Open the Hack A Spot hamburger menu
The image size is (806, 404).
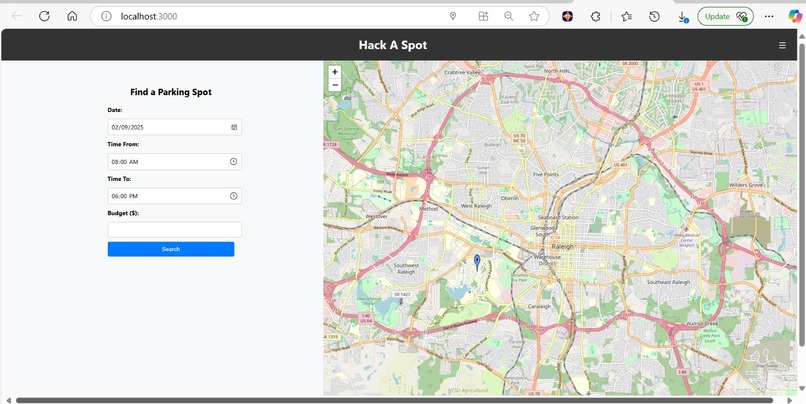pos(782,45)
